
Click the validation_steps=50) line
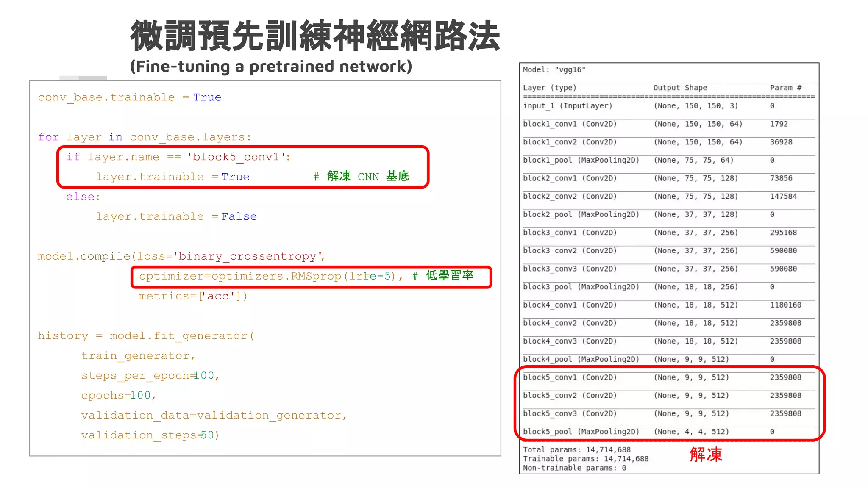(150, 435)
